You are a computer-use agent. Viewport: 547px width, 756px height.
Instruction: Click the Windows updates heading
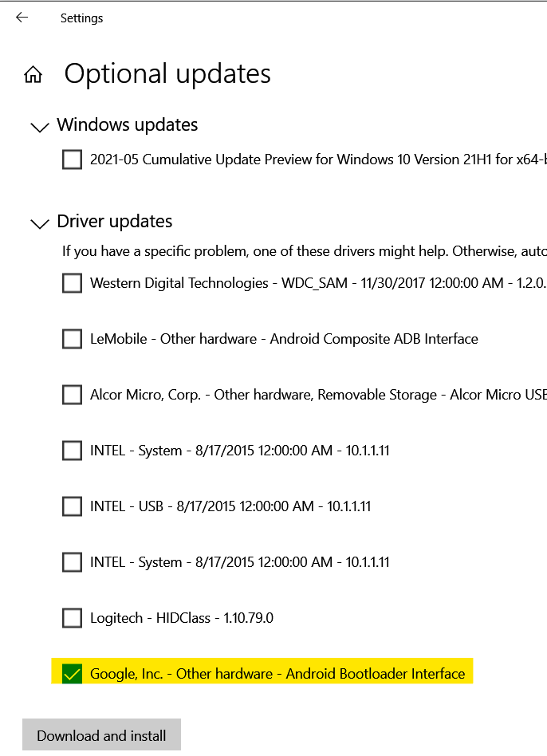(128, 125)
